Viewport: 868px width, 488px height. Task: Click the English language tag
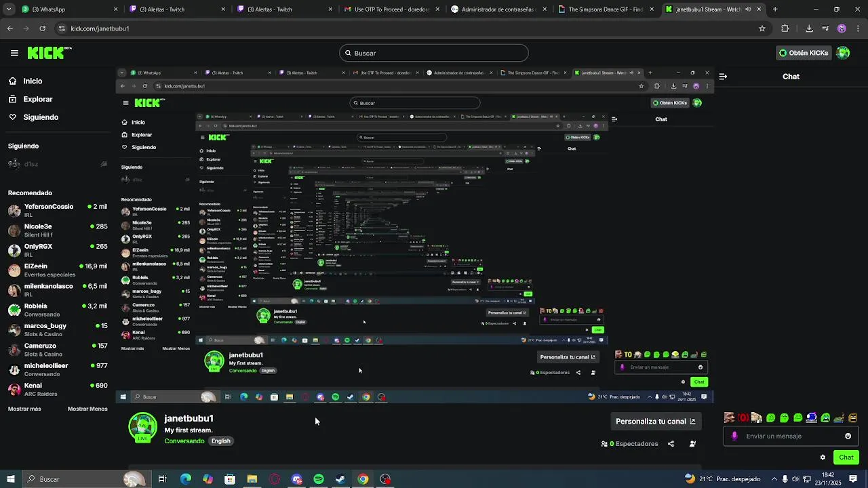pos(221,441)
